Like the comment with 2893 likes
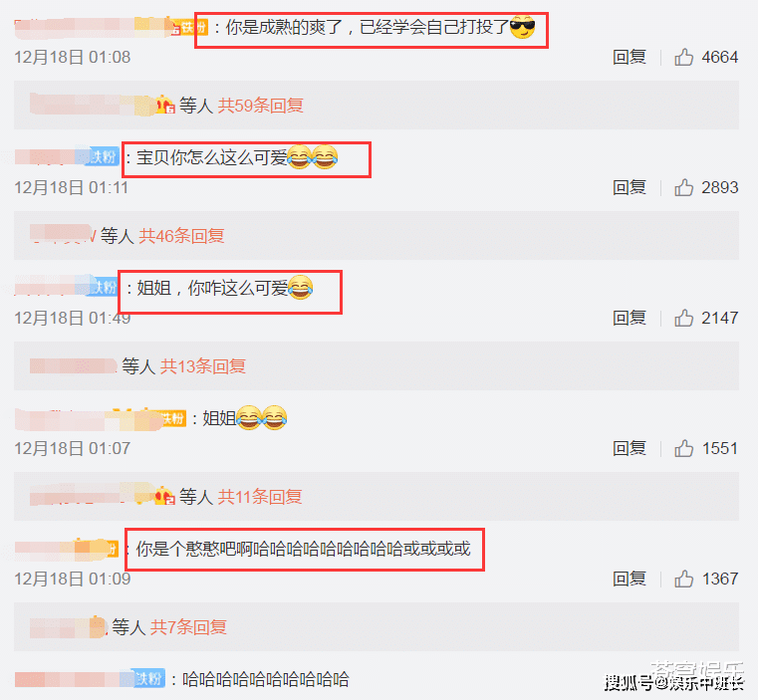 pyautogui.click(x=683, y=187)
